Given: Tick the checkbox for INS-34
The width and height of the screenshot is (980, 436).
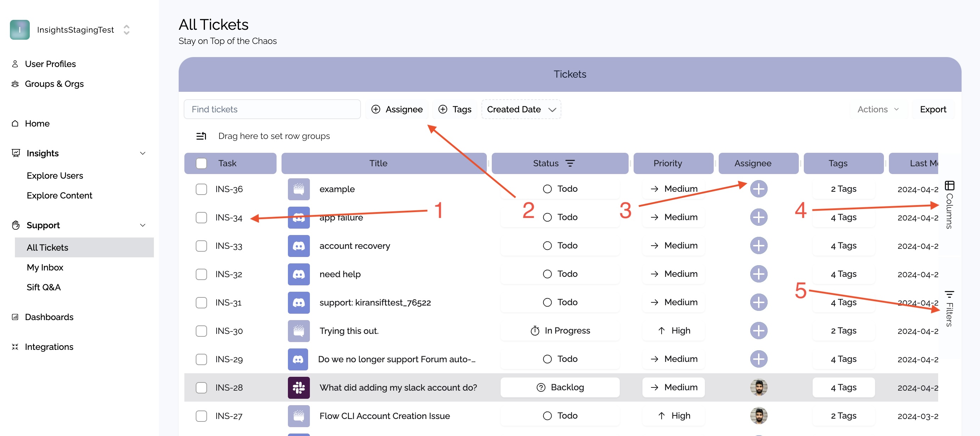Looking at the screenshot, I should point(201,218).
